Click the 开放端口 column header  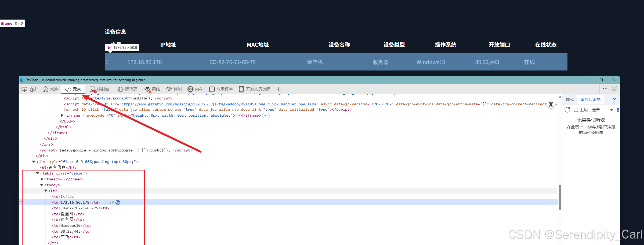(x=499, y=45)
